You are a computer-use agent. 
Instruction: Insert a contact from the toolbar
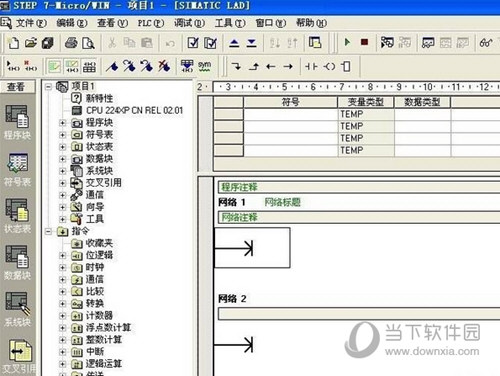311,66
